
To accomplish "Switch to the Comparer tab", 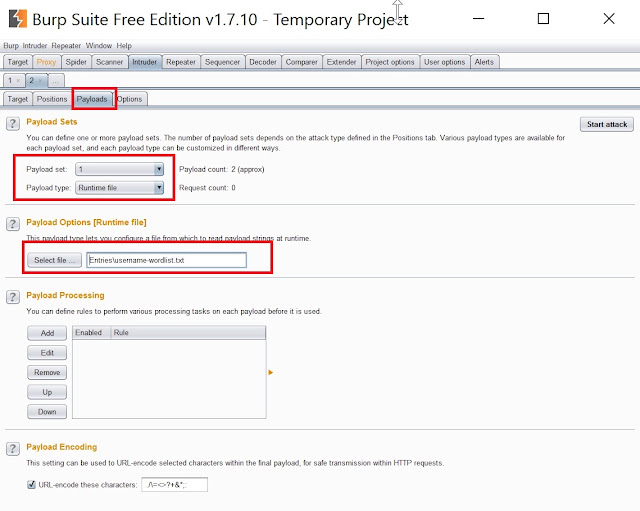I will point(302,62).
